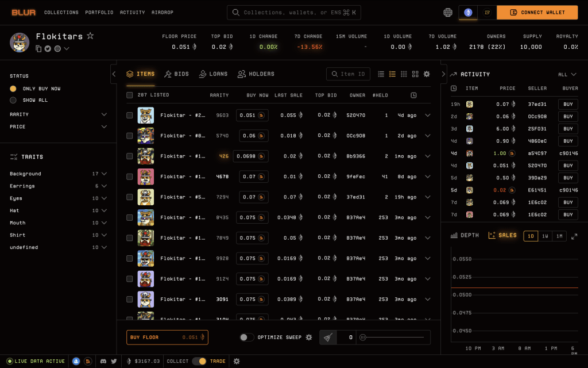The height and width of the screenshot is (368, 588).
Task: Switch to large grid view
Action: coord(415,74)
